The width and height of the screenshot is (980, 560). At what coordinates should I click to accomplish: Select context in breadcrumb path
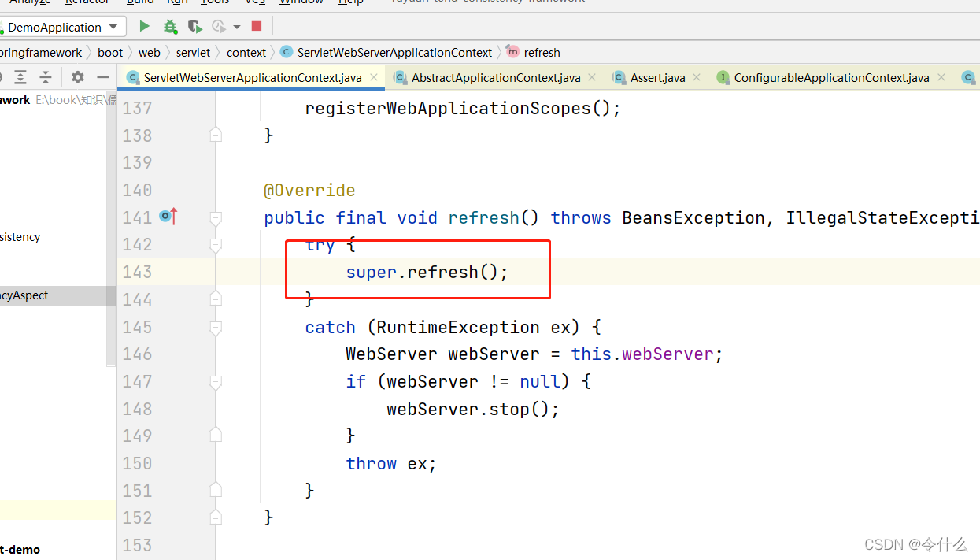246,52
